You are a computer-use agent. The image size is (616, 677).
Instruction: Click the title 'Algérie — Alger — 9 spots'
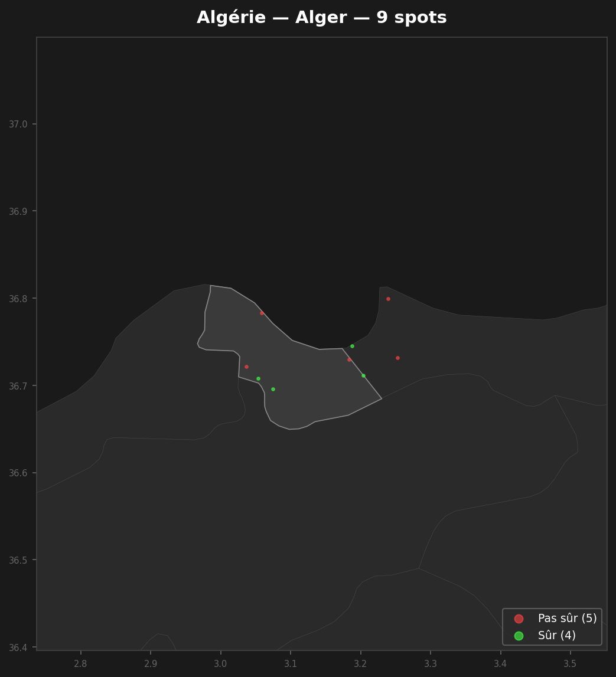pos(321,18)
